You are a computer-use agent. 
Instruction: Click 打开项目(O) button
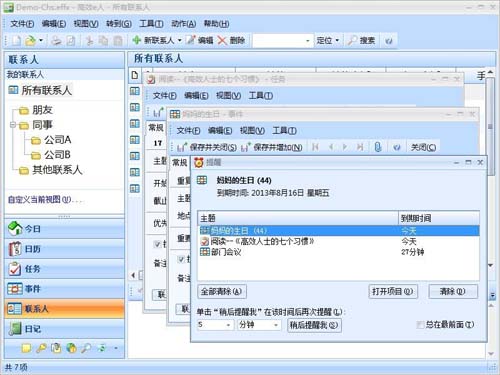click(x=393, y=292)
